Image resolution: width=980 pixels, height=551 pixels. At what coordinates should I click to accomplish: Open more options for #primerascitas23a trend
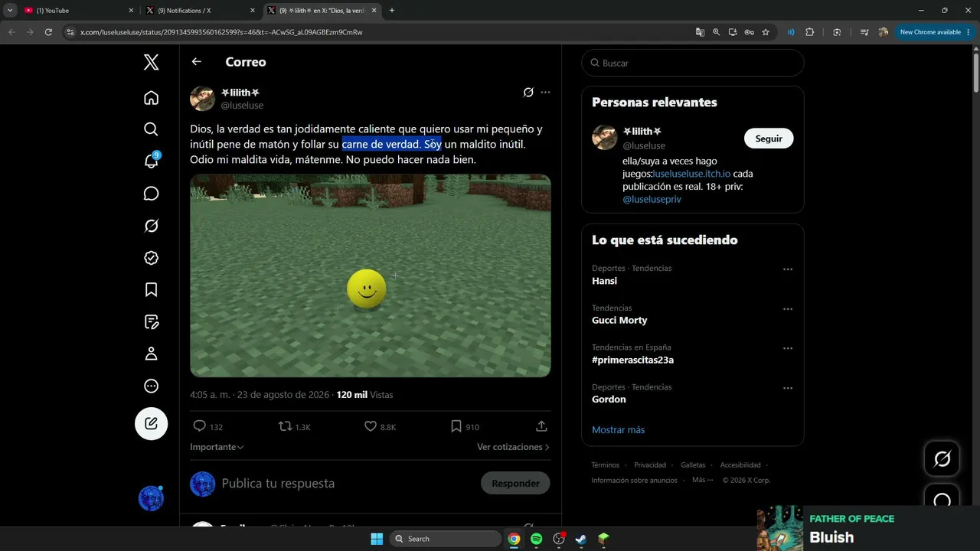point(787,348)
